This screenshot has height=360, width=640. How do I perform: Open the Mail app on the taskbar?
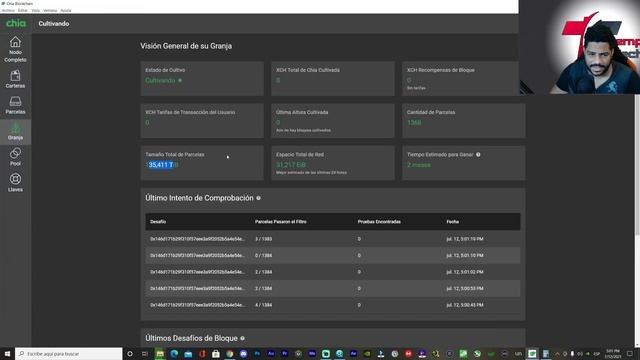click(188, 354)
